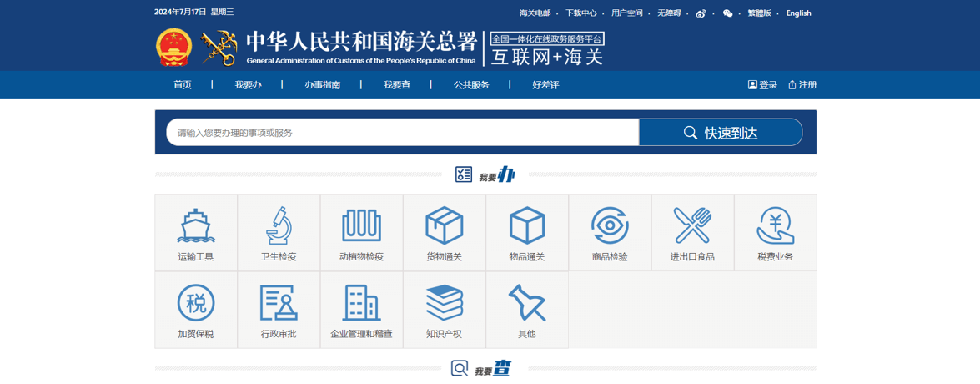Click the 2024年7月17日 date text

[x=180, y=12]
